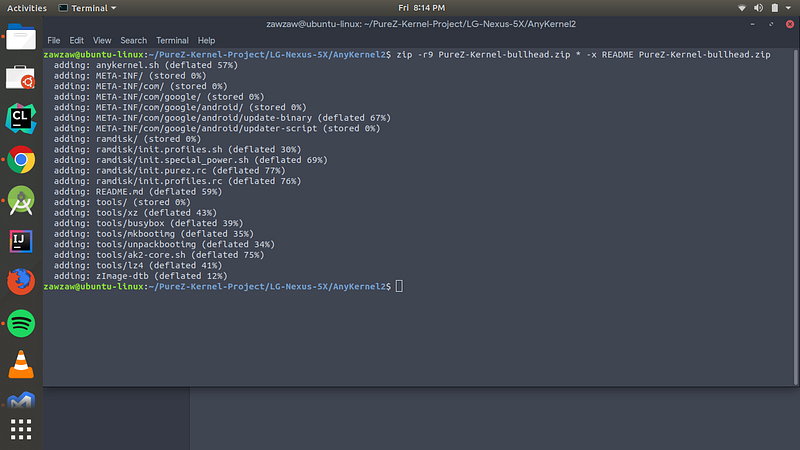The image size is (800, 450).
Task: Open Android Studio from the dock
Action: point(21,200)
